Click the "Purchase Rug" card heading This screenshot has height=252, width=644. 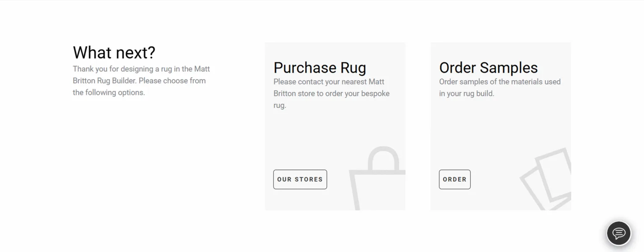319,68
